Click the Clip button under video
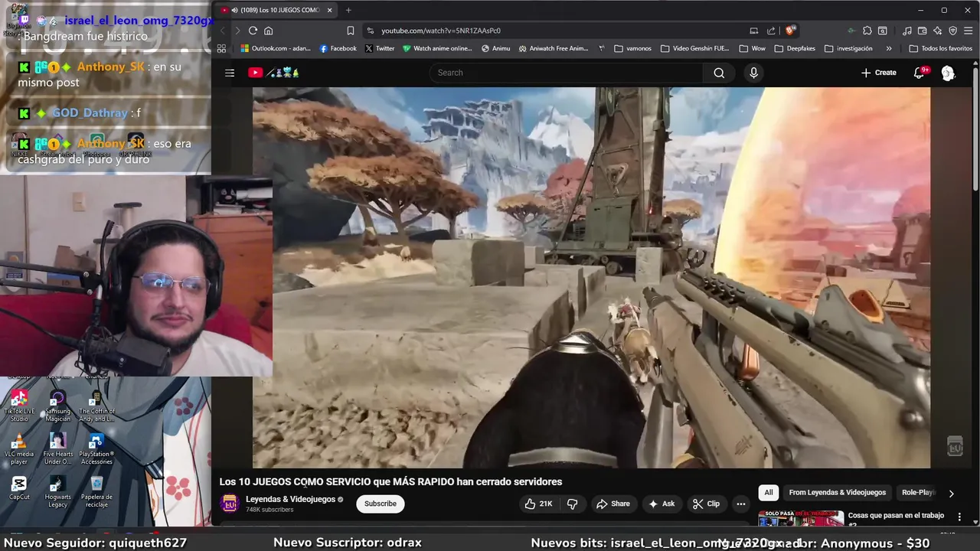Image resolution: width=980 pixels, height=551 pixels. (x=706, y=504)
